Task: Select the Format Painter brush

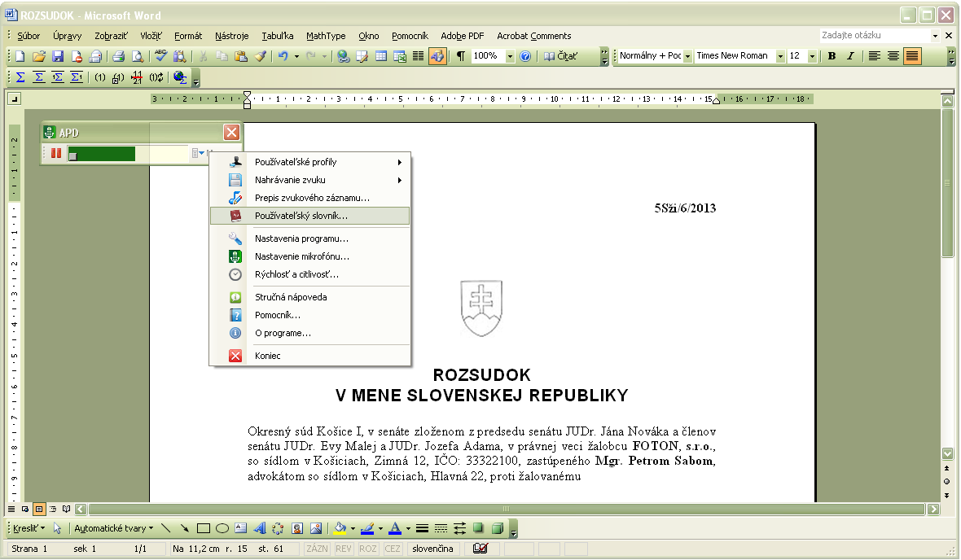Action: click(260, 56)
